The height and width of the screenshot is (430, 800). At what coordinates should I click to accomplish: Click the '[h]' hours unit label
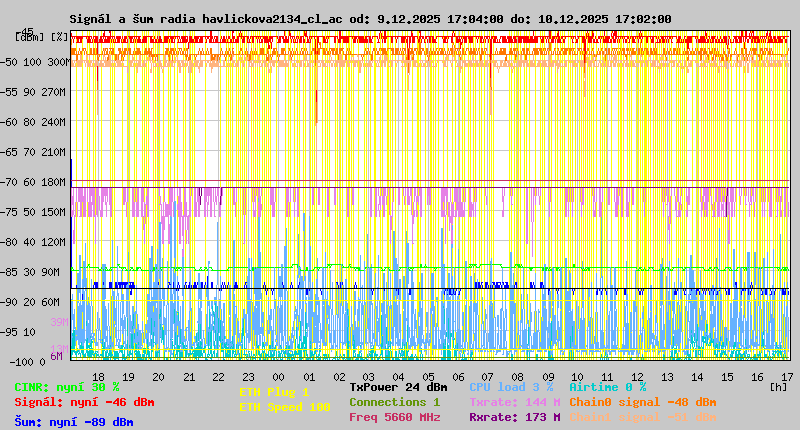pos(778,386)
